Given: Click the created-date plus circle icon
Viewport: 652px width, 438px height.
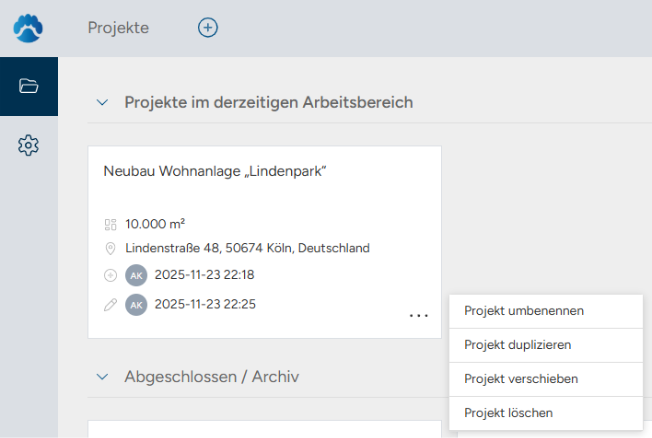Looking at the screenshot, I should click(110, 275).
